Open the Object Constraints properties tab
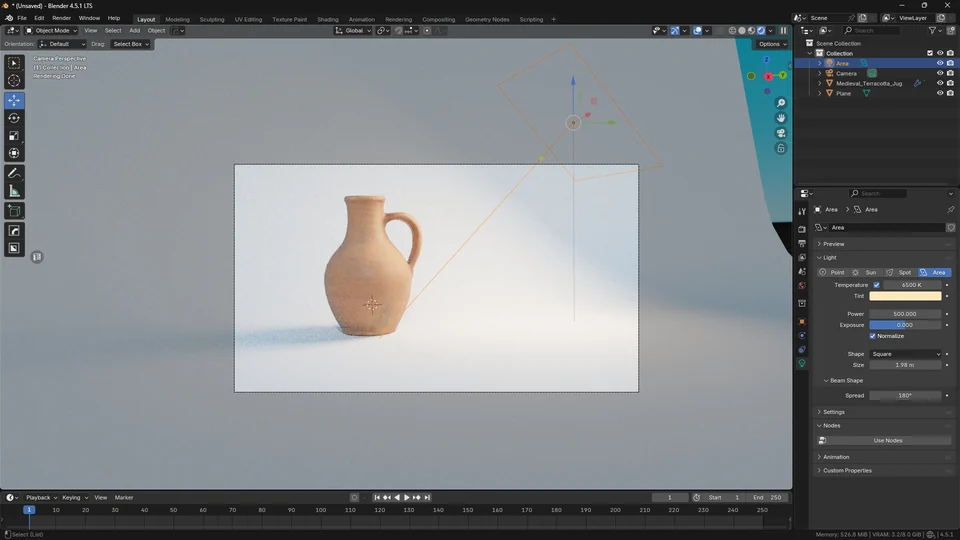 [801, 350]
